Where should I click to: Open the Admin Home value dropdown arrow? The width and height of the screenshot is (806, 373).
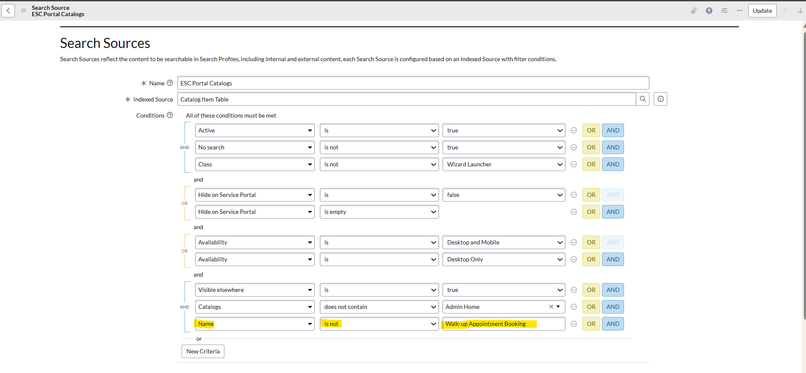559,307
